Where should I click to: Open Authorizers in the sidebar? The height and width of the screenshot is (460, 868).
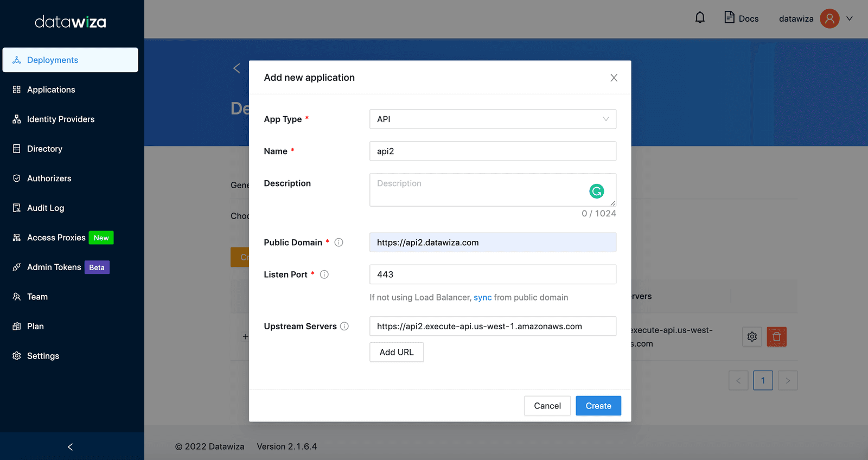70,178
